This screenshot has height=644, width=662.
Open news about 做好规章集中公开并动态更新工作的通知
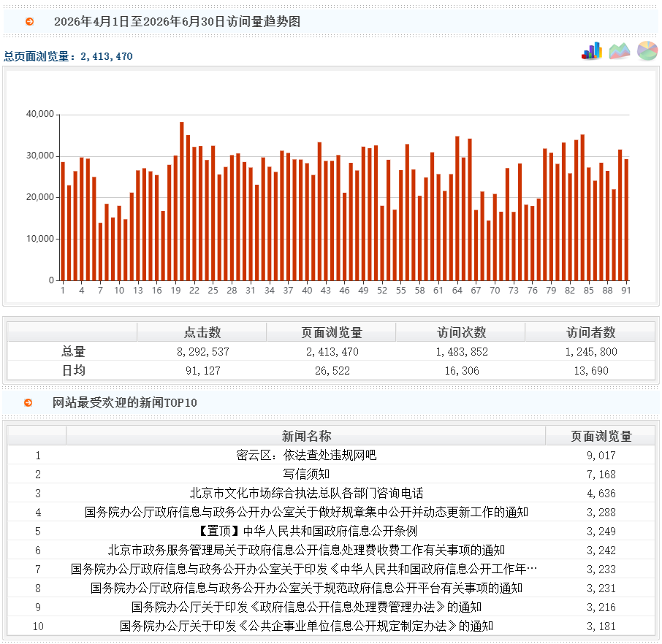306,512
